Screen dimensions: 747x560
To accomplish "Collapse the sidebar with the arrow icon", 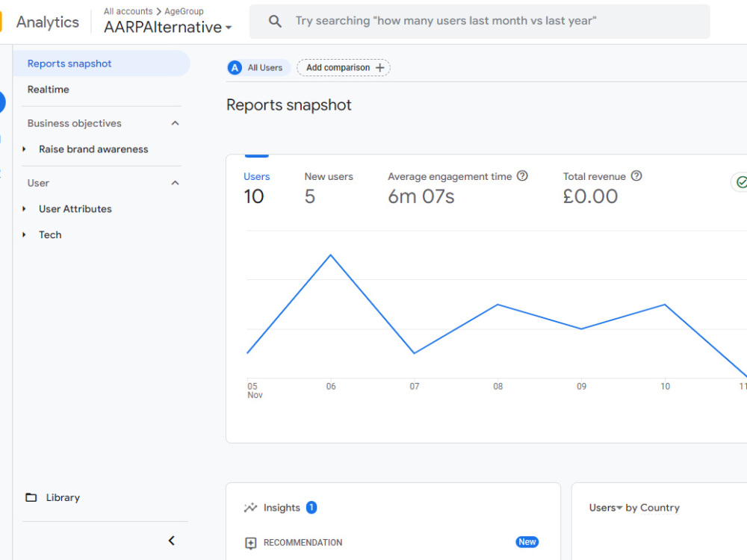I will coord(172,541).
